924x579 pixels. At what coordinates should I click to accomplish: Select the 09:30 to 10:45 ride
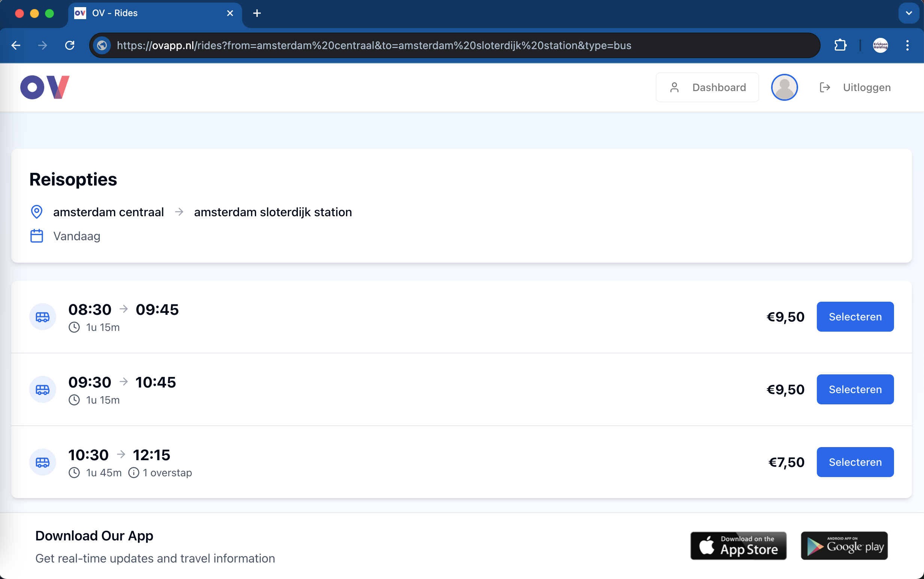pos(855,389)
